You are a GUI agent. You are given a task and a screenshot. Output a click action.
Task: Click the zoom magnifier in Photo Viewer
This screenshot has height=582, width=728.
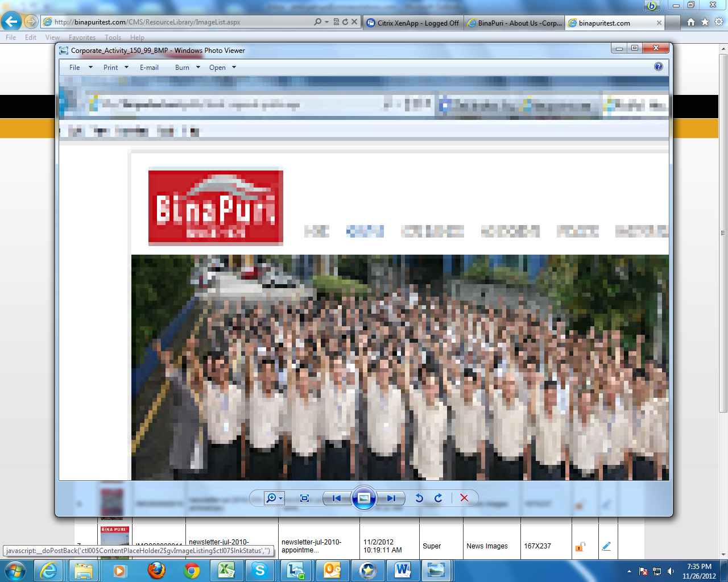272,498
